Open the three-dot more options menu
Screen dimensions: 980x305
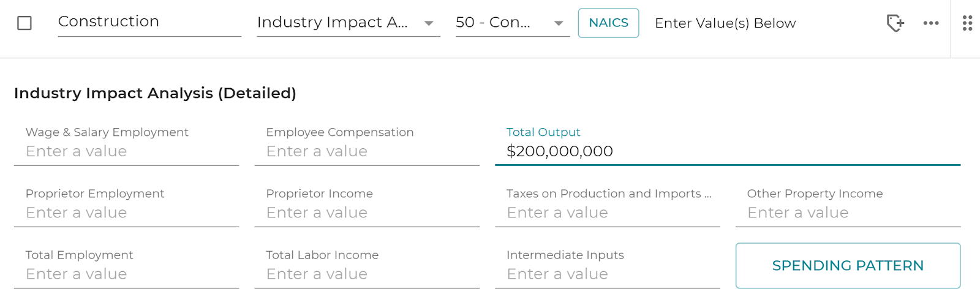[x=931, y=23]
